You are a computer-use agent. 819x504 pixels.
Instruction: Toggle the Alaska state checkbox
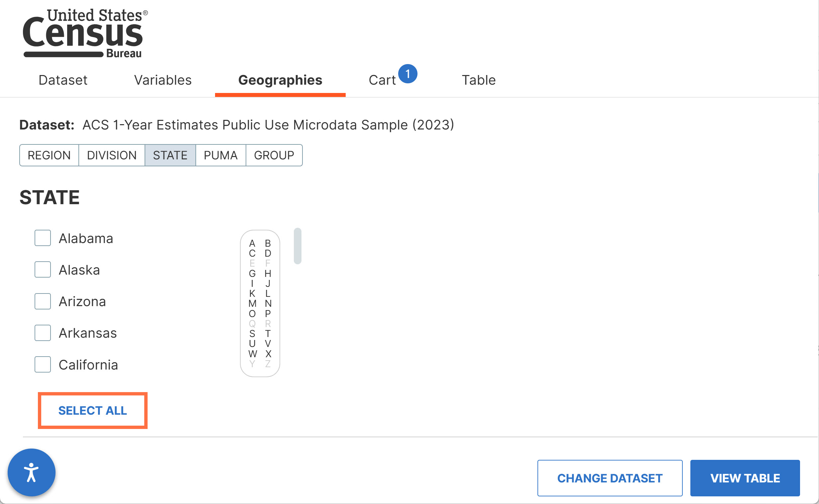coord(43,270)
